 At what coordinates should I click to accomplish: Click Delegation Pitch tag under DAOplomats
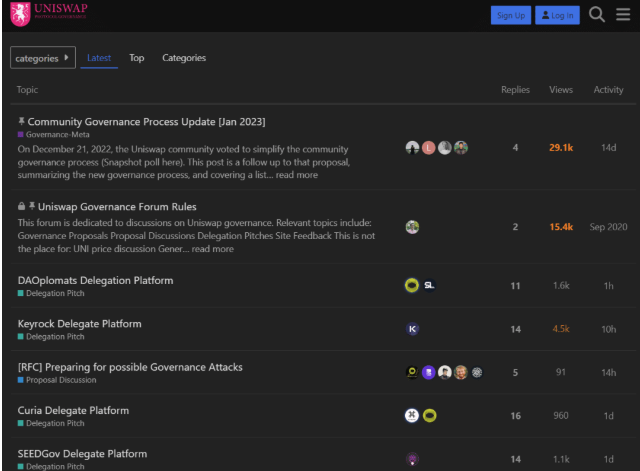(51, 293)
